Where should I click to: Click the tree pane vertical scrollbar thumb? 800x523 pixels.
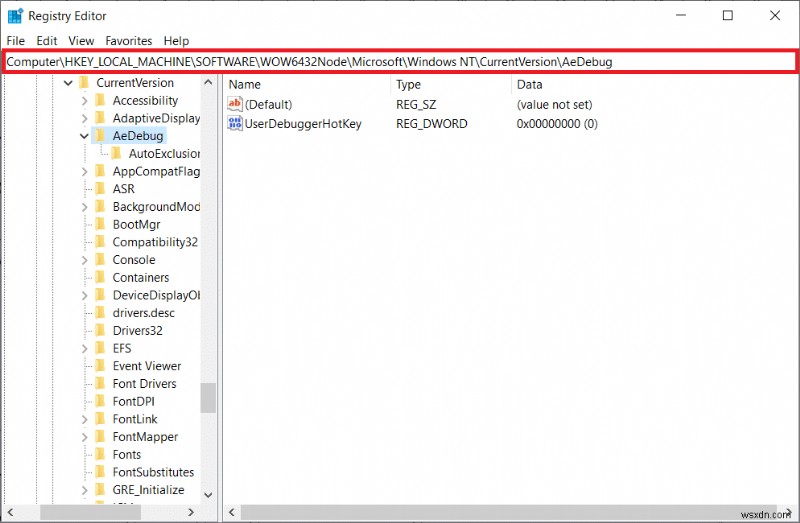tap(208, 398)
